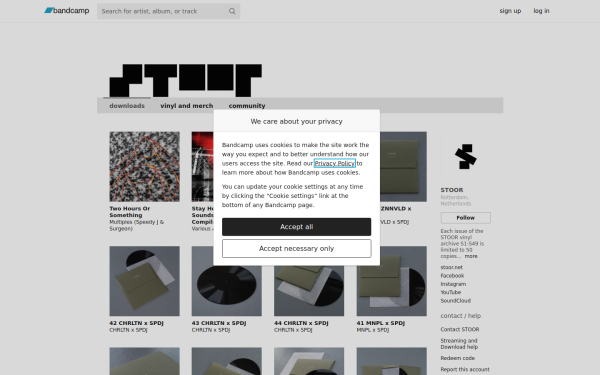Open Streaming and Download help

tap(459, 344)
